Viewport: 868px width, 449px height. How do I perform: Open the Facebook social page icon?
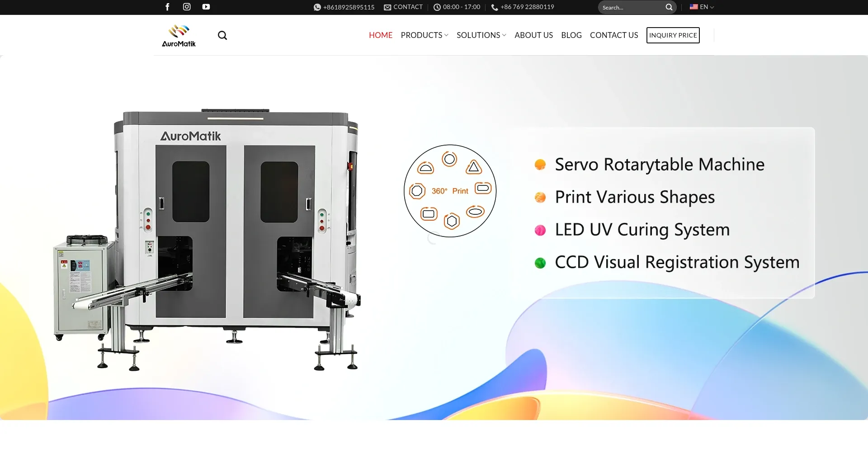point(167,7)
